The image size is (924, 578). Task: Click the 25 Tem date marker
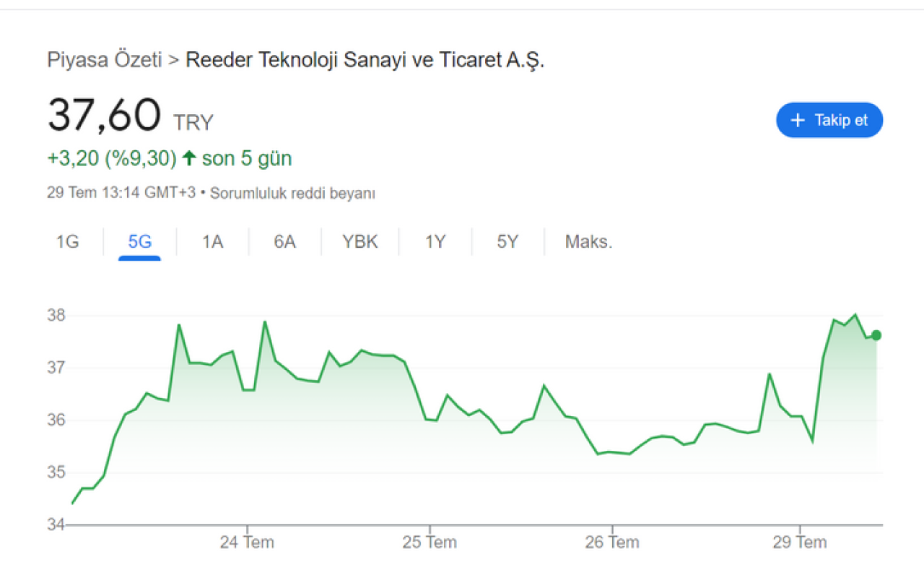pyautogui.click(x=430, y=543)
